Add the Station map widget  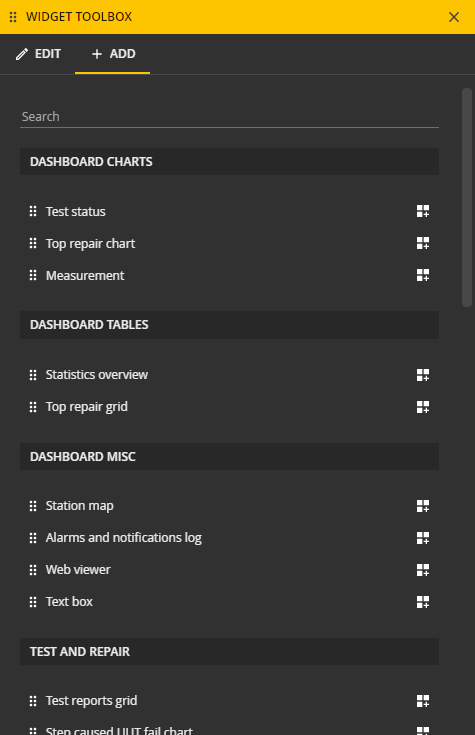pos(422,506)
